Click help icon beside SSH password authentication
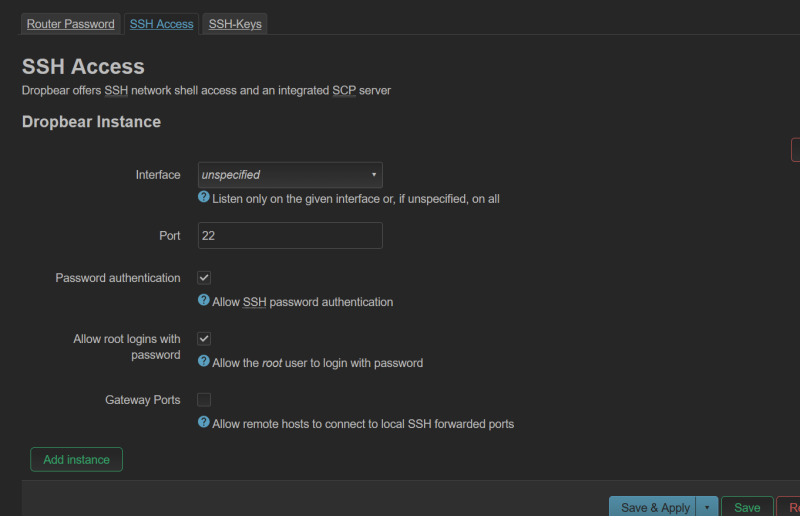Screen dimensions: 800x516 (204, 300)
